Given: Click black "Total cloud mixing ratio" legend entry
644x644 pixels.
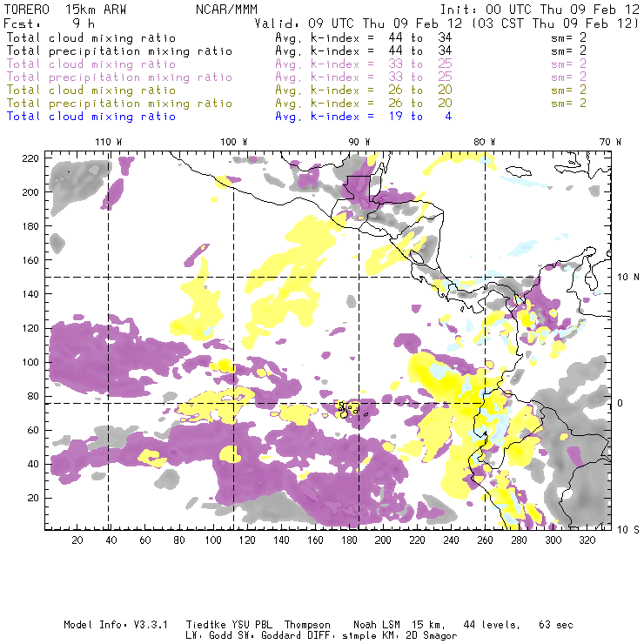Looking at the screenshot, I should coord(91,37).
